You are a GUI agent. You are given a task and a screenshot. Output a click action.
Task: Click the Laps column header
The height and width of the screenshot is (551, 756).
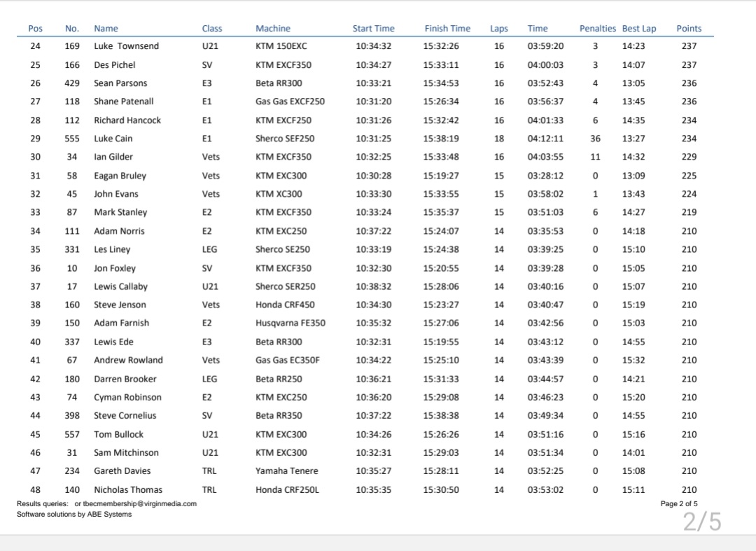(498, 29)
